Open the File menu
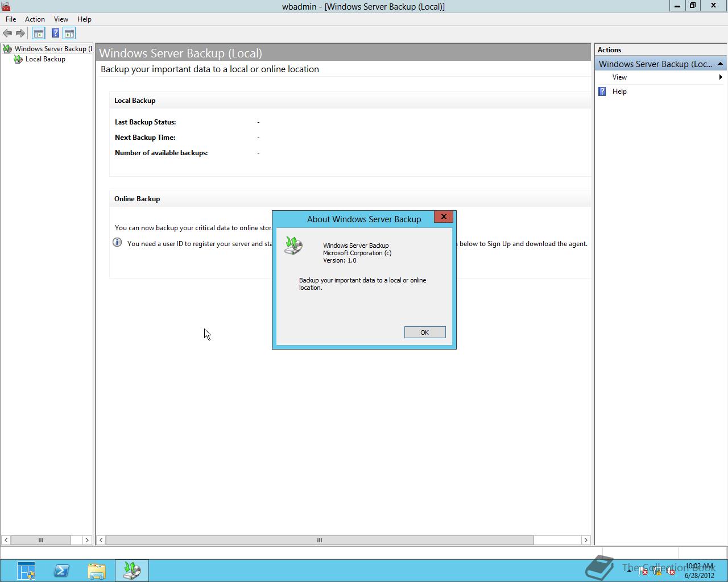This screenshot has width=728, height=582. (11, 19)
